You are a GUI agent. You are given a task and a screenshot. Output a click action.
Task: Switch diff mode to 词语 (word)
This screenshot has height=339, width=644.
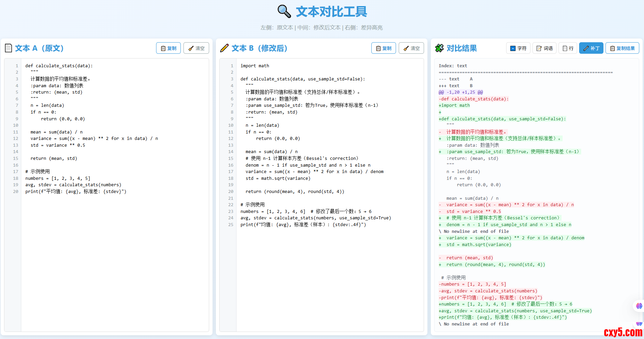[545, 48]
